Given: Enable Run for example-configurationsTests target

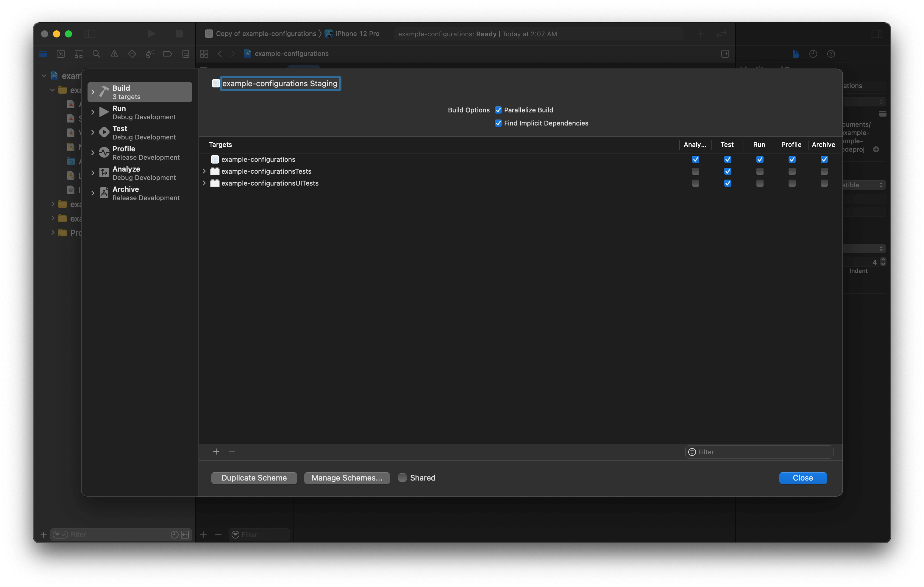Looking at the screenshot, I should pyautogui.click(x=759, y=171).
